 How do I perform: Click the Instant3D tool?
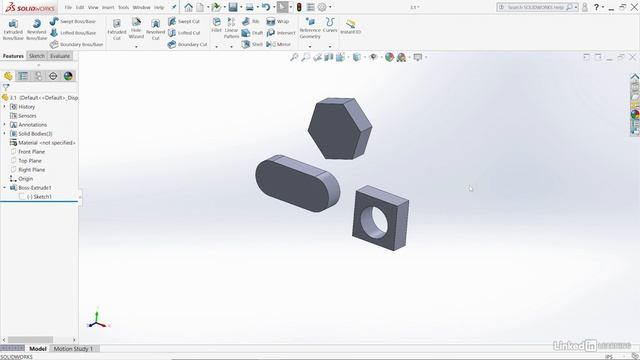pos(351,27)
